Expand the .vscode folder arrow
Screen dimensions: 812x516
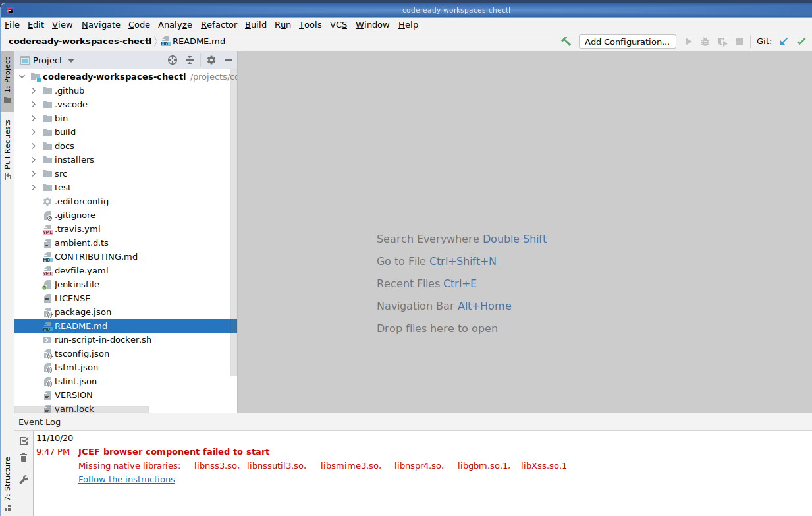pyautogui.click(x=34, y=105)
